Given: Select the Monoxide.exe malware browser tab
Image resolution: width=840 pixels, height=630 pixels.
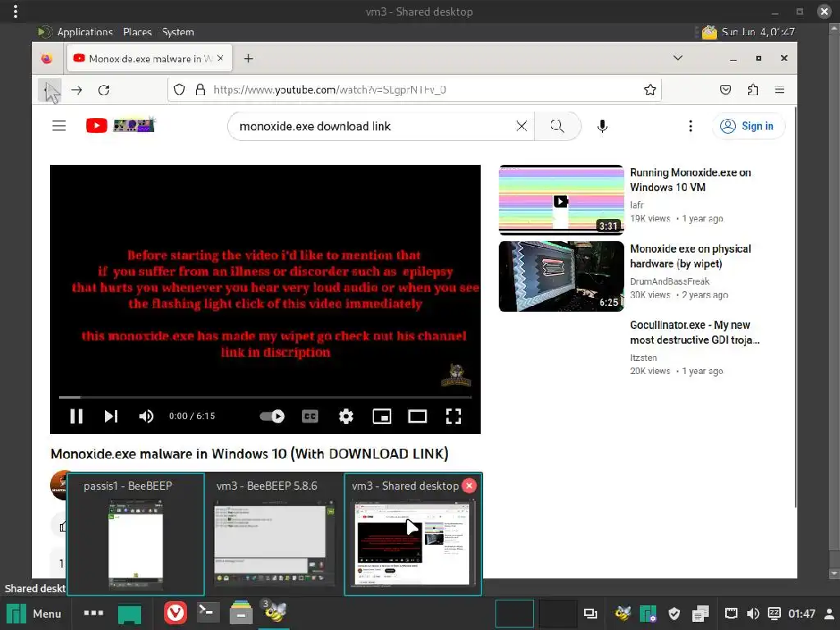Looking at the screenshot, I should (x=149, y=58).
